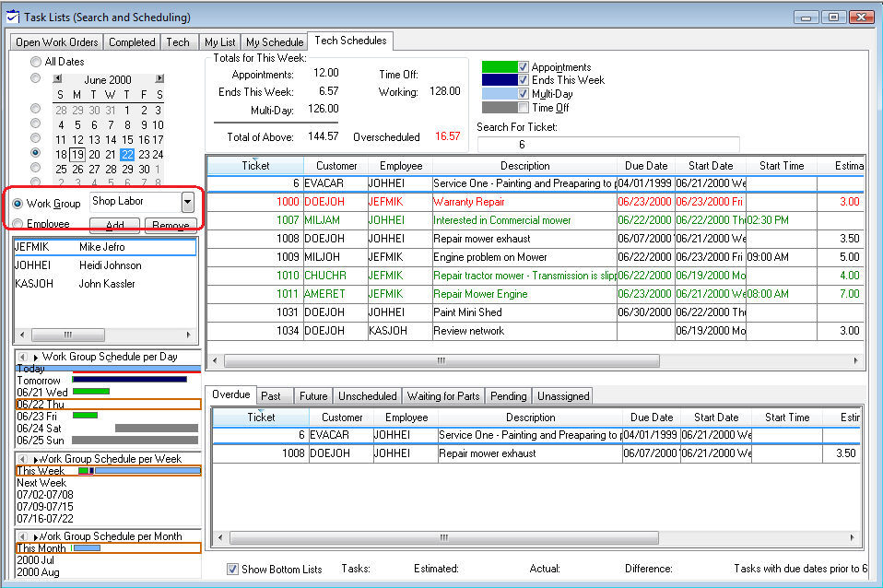The height and width of the screenshot is (588, 883).
Task: Select the All Dates radio button
Action: coord(36,62)
